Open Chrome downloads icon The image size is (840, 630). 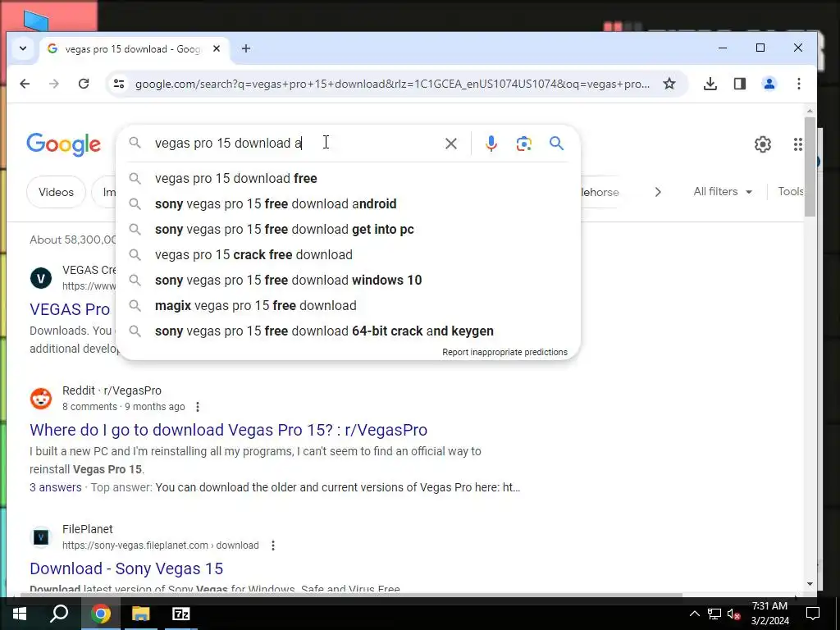coord(710,84)
